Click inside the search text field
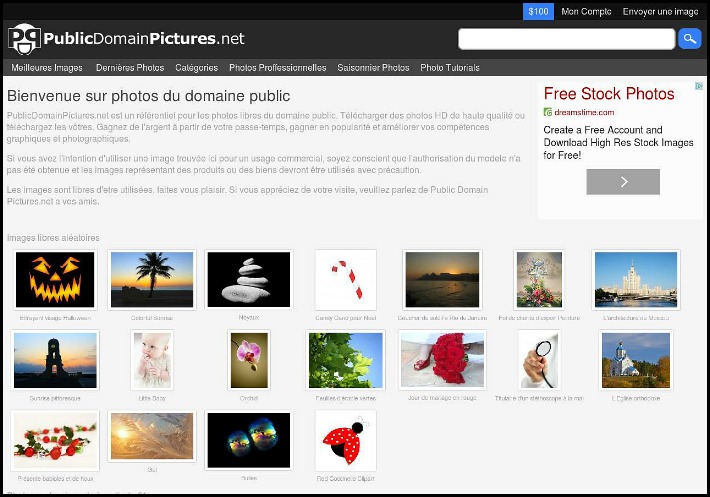This screenshot has height=497, width=710. 566,39
